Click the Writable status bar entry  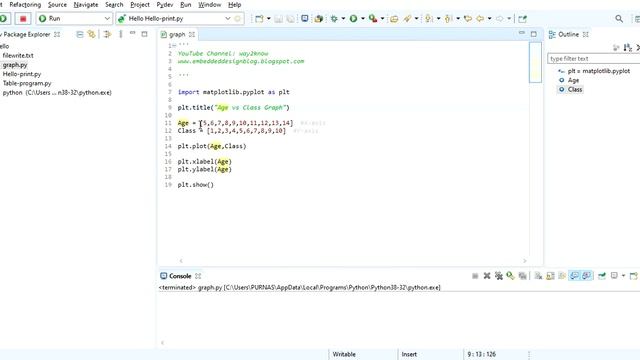[x=344, y=354]
